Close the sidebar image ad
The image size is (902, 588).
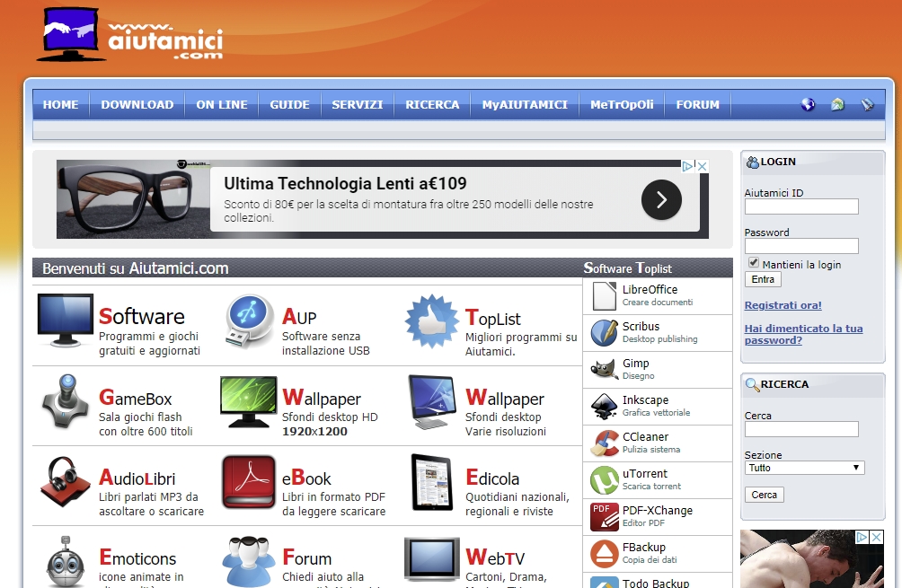pos(876,537)
